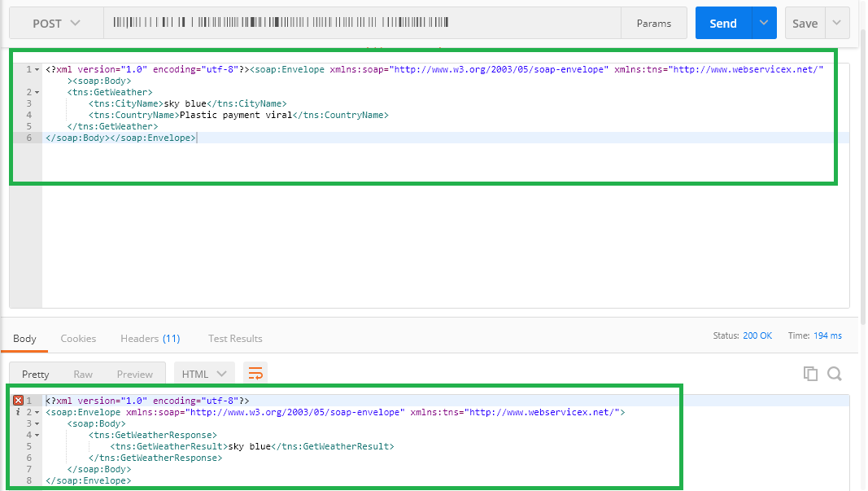Click the closing </soap:Envelope> response line
Image resolution: width=868 pixels, height=491 pixels.
tap(89, 480)
